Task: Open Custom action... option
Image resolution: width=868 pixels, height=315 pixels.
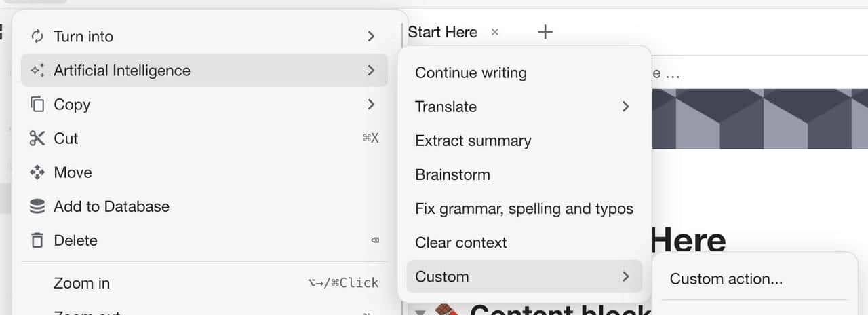Action: tap(726, 279)
